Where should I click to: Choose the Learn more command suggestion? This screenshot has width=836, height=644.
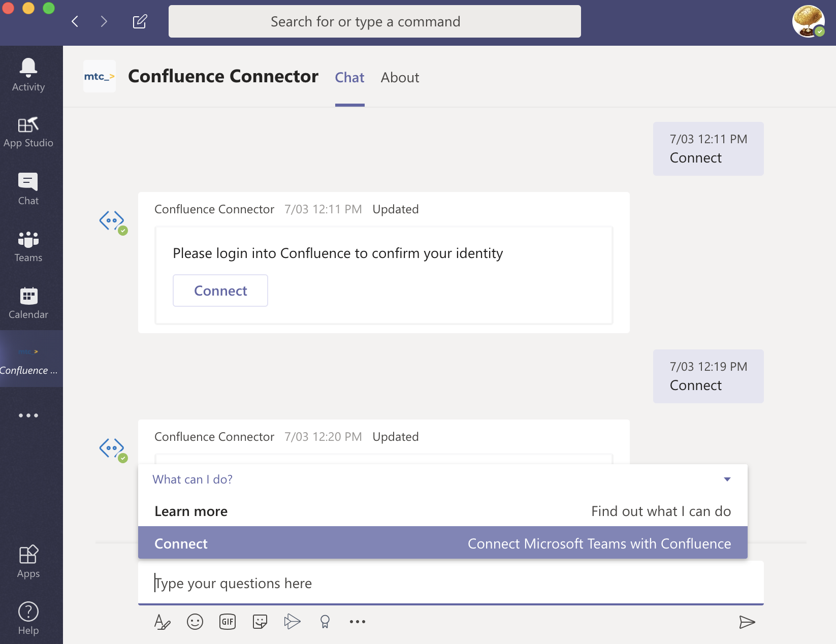(x=442, y=511)
